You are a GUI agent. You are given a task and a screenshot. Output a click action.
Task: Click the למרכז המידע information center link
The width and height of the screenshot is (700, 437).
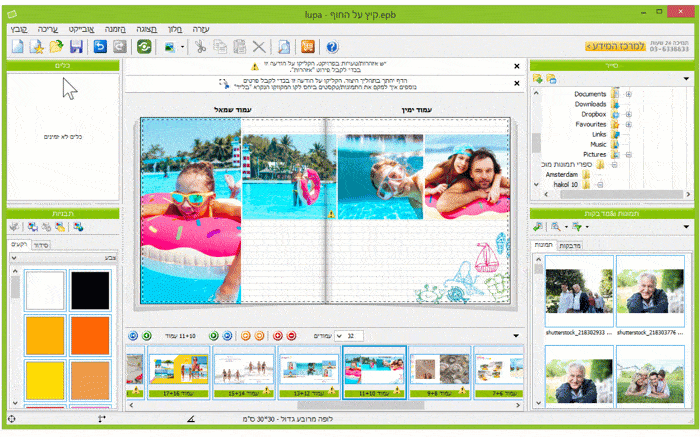[584, 46]
